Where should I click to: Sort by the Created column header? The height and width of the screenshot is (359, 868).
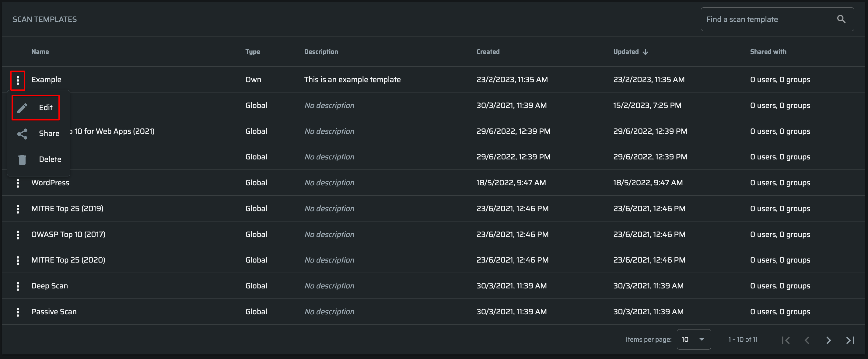[x=488, y=51]
